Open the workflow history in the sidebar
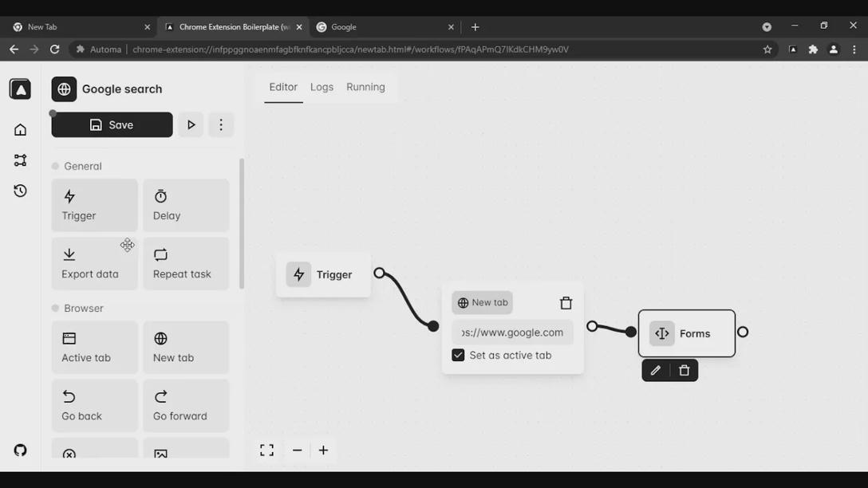The image size is (868, 488). [x=20, y=191]
